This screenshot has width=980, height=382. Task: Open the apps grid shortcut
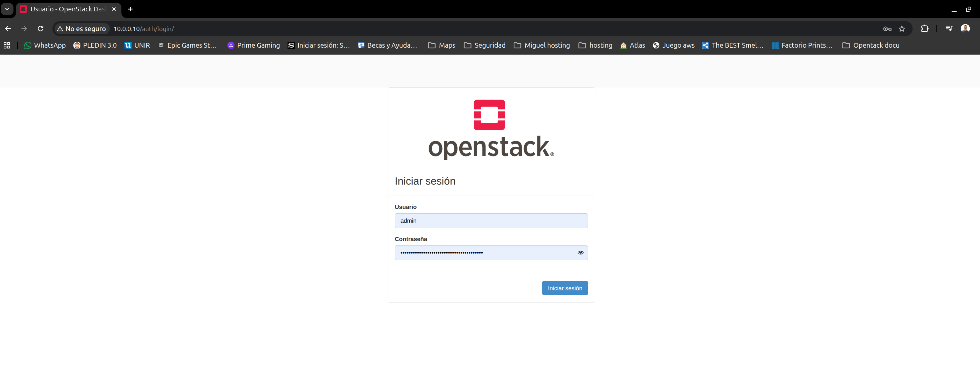tap(7, 45)
